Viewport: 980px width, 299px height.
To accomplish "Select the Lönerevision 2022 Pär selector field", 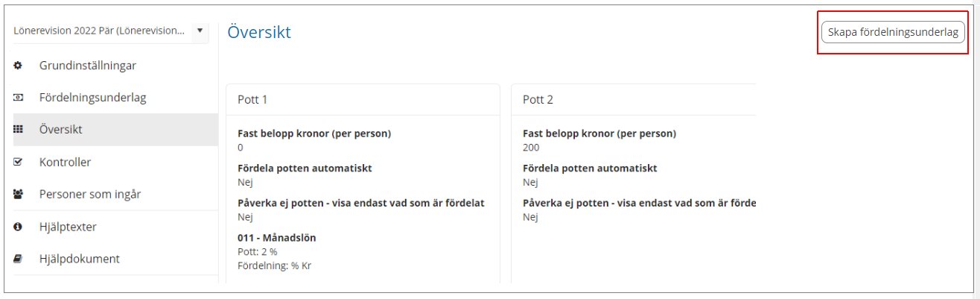I will click(x=110, y=31).
